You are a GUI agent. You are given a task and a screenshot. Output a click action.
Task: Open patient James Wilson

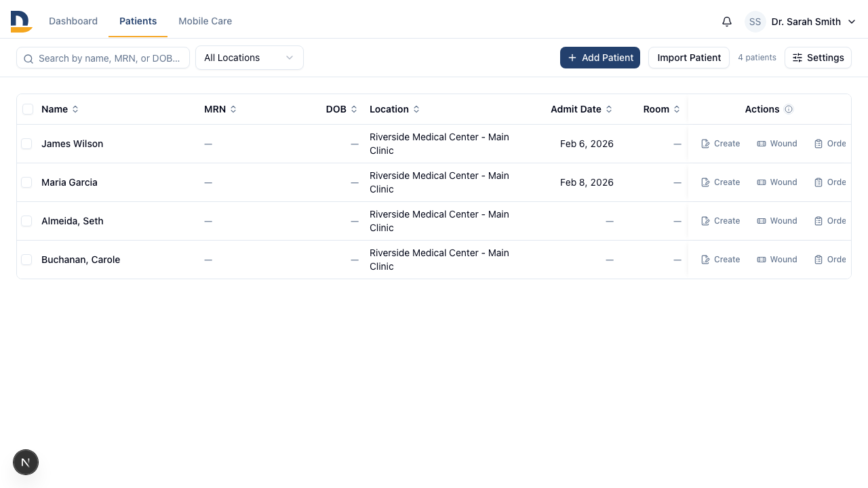pos(72,144)
